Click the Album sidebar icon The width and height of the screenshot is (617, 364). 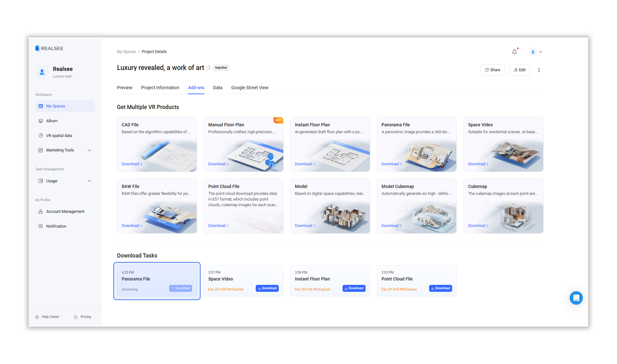pos(41,121)
